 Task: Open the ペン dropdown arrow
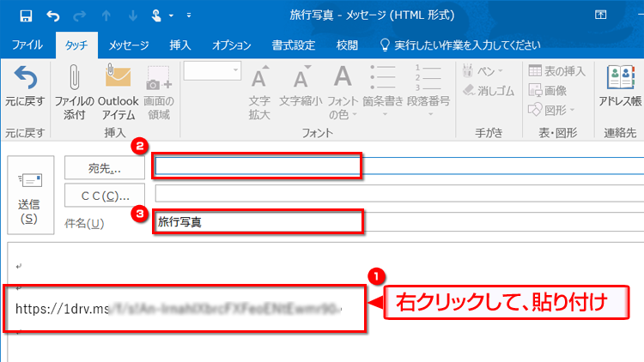coord(501,71)
